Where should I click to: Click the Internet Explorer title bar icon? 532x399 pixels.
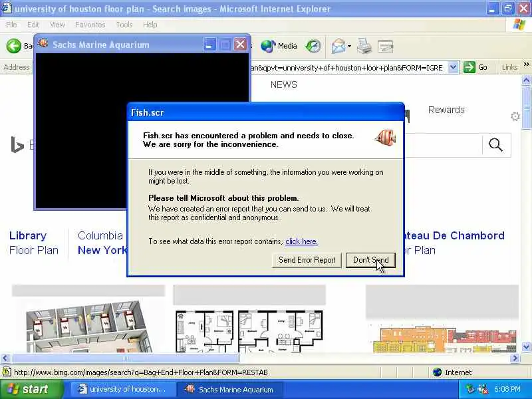point(7,8)
